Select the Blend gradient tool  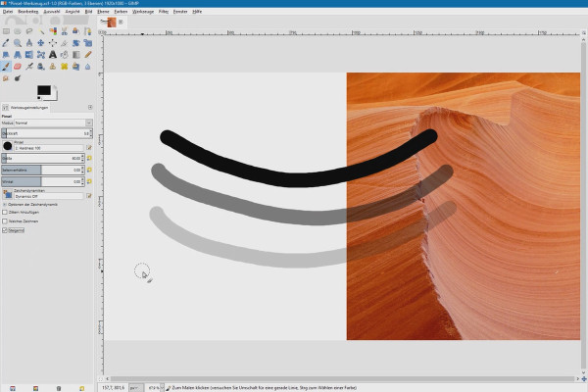click(76, 55)
